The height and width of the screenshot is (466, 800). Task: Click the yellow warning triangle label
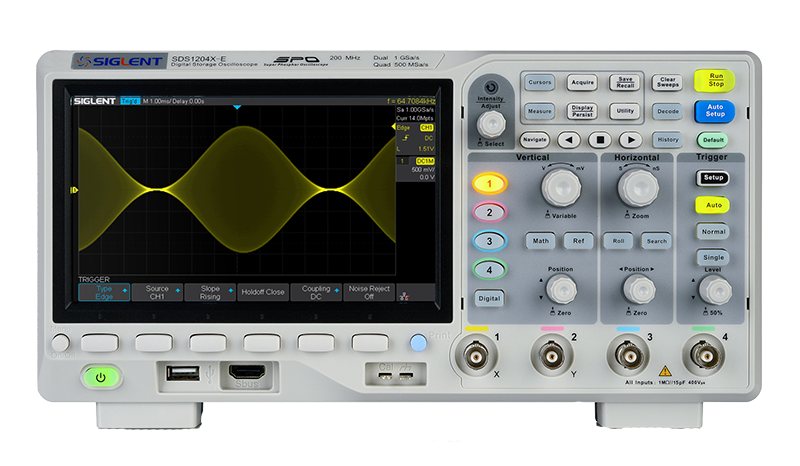pos(665,371)
